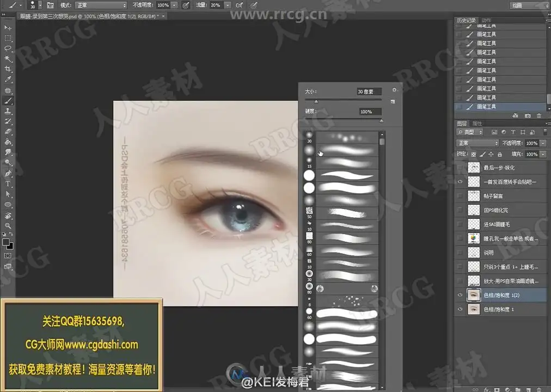The width and height of the screenshot is (551, 392).
Task: Select the 说明 layer
Action: (500, 253)
